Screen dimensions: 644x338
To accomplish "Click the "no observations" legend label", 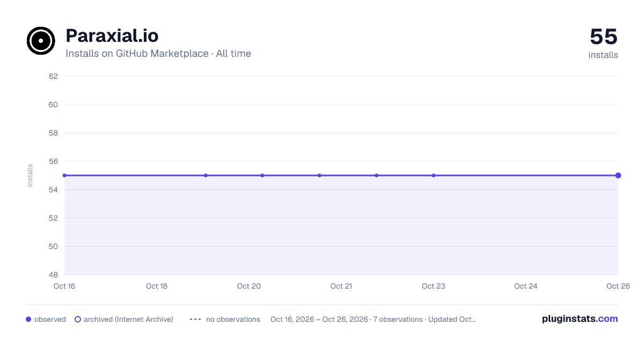I will click(x=233, y=319).
